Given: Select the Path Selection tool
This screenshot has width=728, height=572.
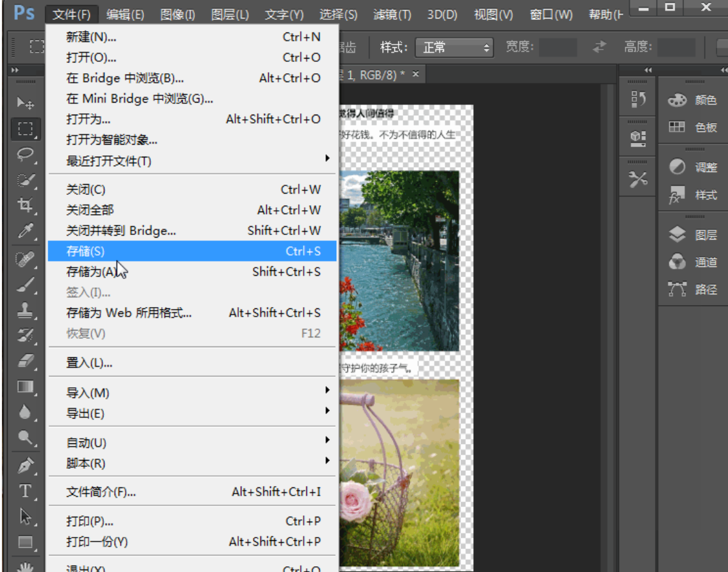Looking at the screenshot, I should pos(25,517).
